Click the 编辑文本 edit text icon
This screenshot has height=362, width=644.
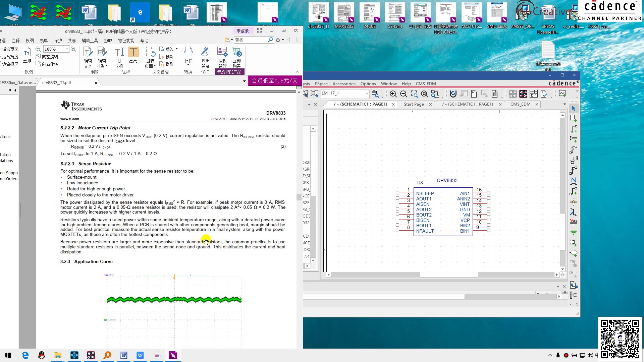click(x=88, y=52)
